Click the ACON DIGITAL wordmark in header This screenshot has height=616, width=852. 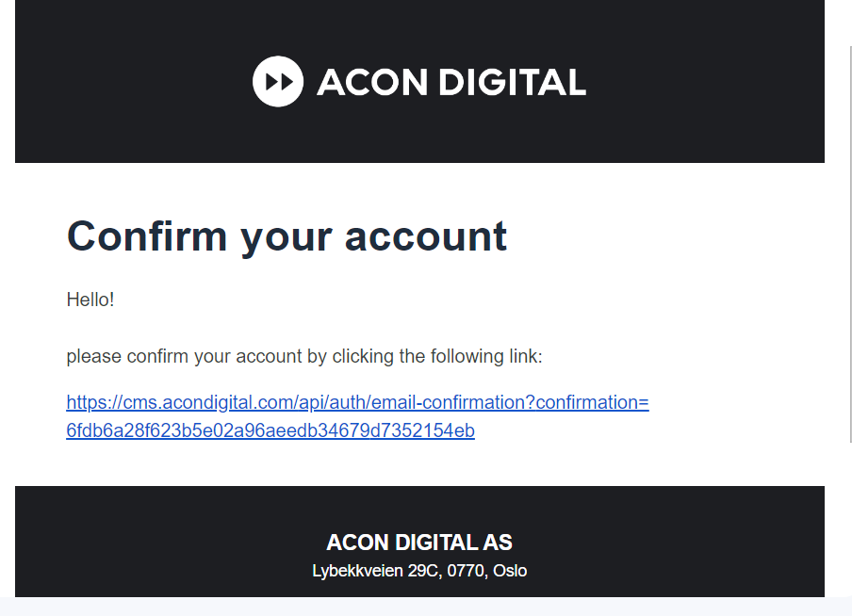pos(451,83)
